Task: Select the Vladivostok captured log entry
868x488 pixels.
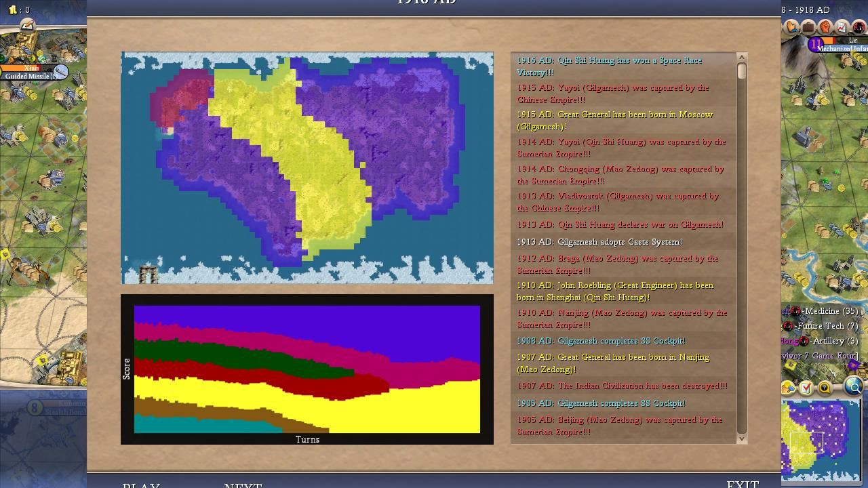Action: pyautogui.click(x=623, y=202)
